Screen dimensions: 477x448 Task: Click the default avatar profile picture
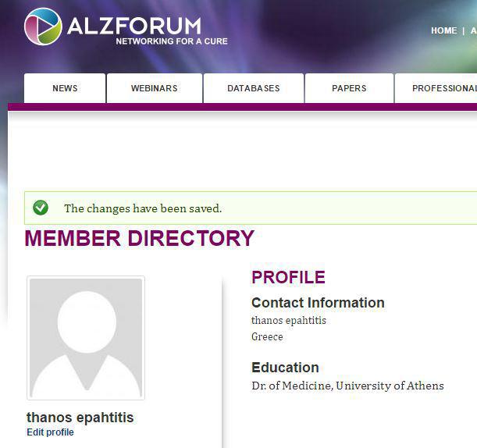86,338
